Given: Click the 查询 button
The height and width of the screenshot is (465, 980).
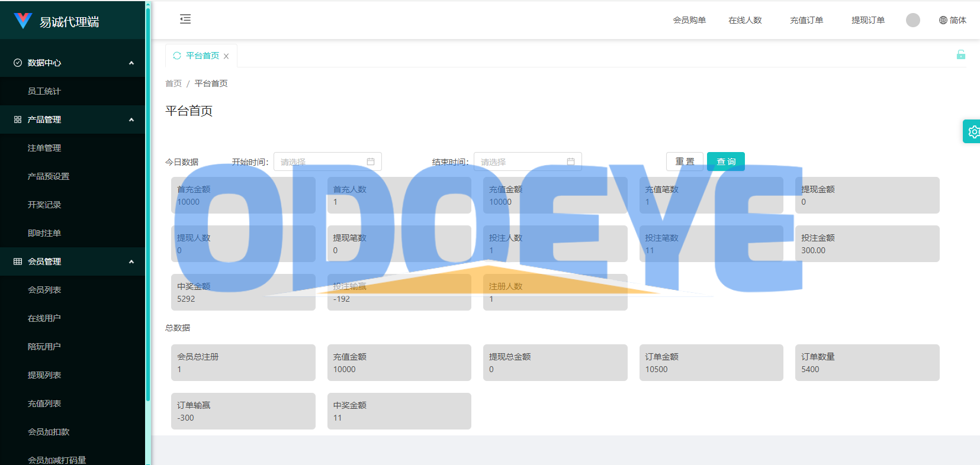Looking at the screenshot, I should point(725,162).
